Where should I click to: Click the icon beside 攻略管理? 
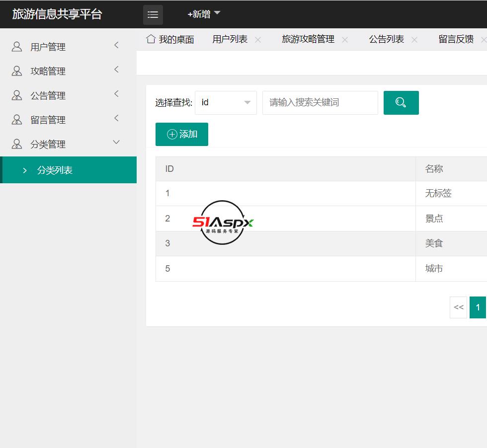click(17, 71)
